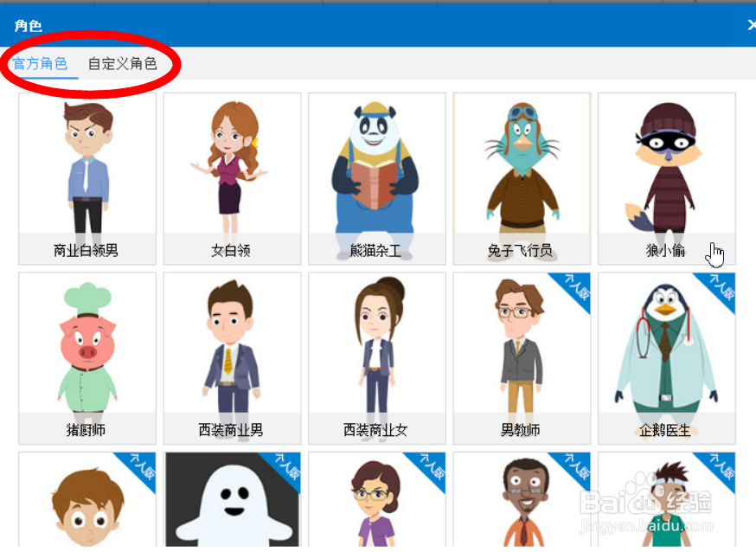Click the 男教师 name label
756x552 pixels.
520,429
